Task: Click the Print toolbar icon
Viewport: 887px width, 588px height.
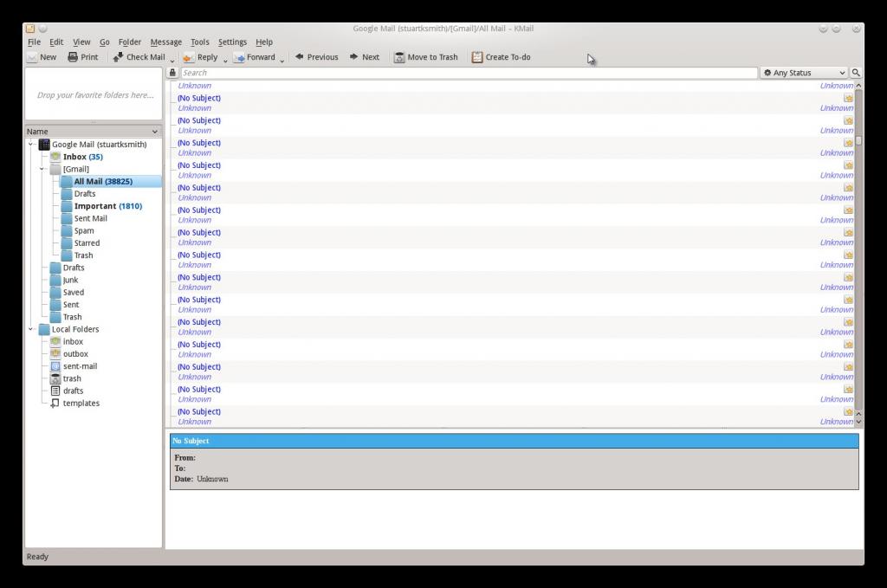Action: coord(74,57)
